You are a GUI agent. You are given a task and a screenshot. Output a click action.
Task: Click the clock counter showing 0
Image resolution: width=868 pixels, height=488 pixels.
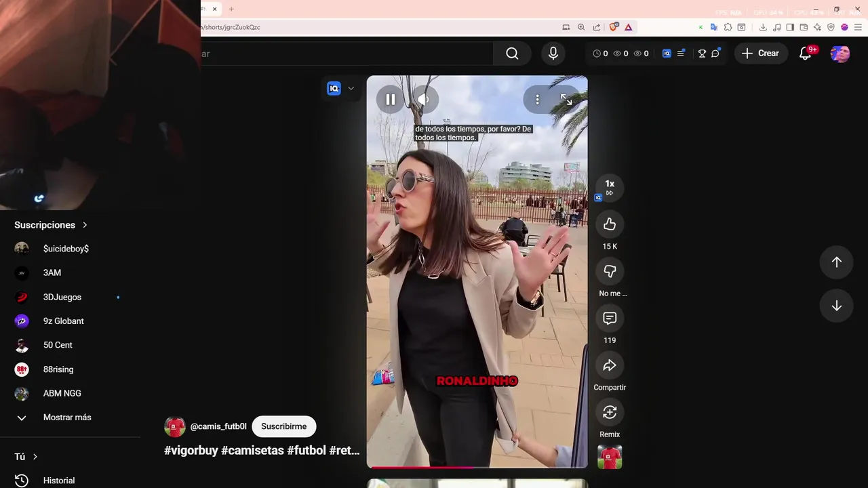tap(600, 54)
